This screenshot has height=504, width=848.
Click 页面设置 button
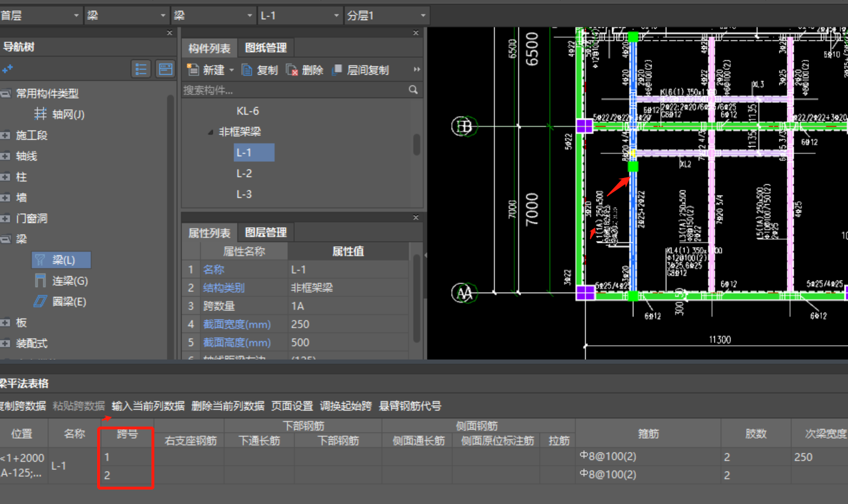(x=292, y=406)
